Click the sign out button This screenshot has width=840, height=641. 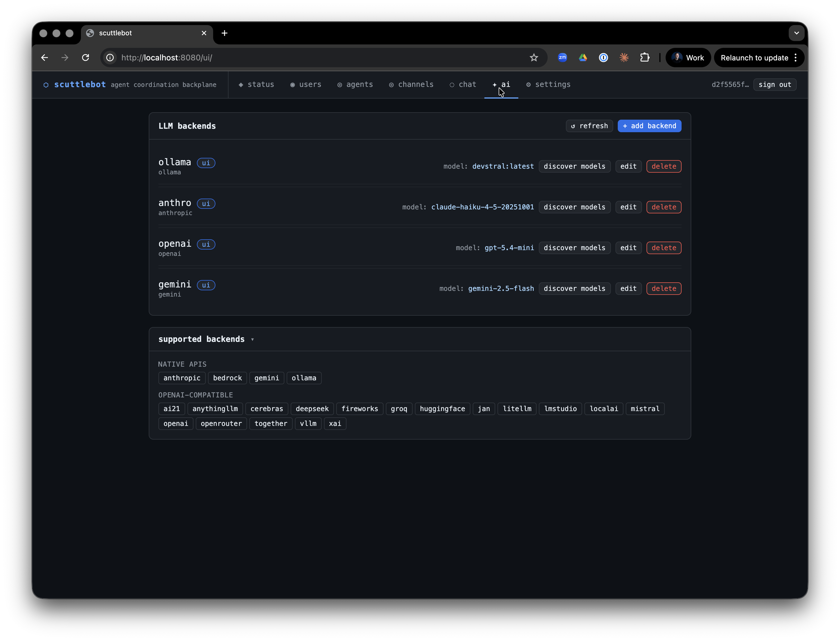774,85
